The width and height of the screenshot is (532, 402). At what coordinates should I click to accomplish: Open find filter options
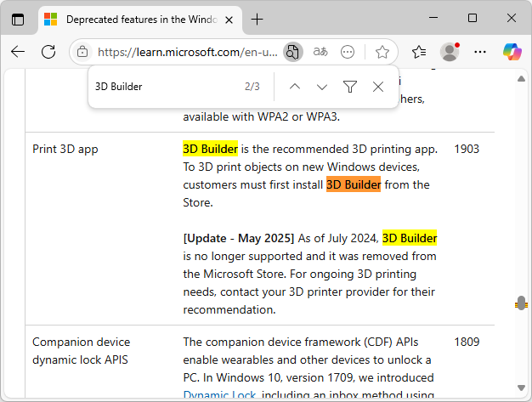click(x=350, y=87)
